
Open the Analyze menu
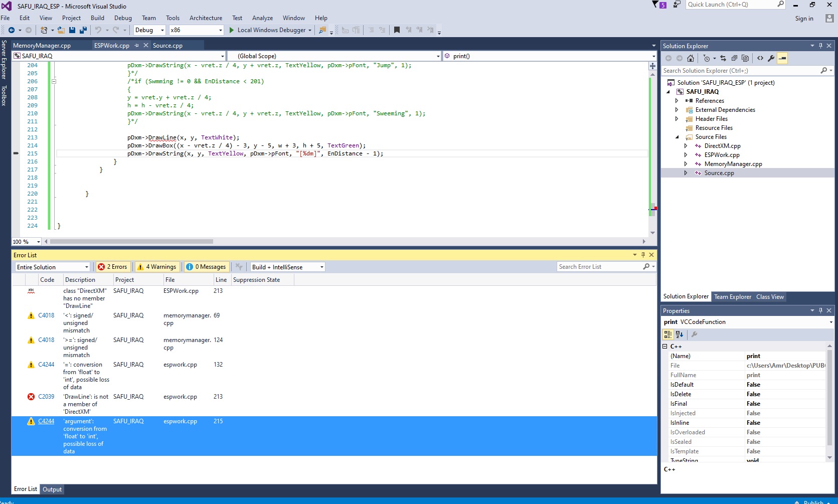click(262, 18)
